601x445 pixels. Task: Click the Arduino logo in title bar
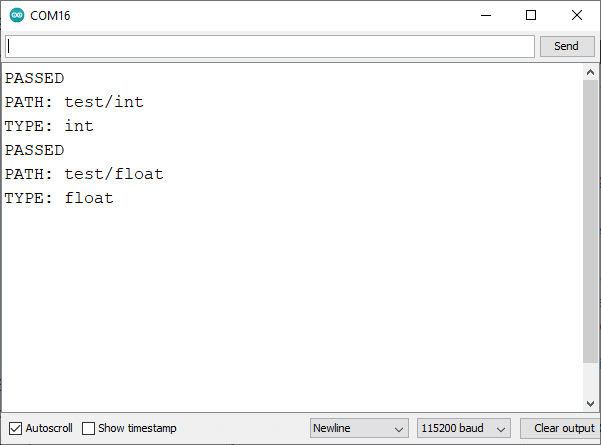click(17, 15)
